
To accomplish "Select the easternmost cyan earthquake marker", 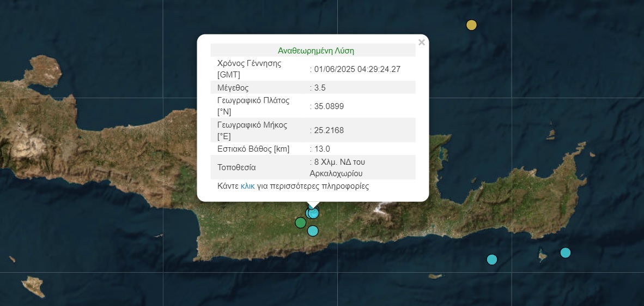I will pyautogui.click(x=566, y=253).
